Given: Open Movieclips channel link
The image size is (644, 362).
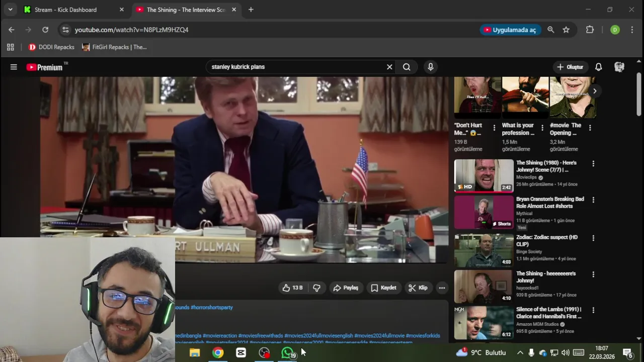Looking at the screenshot, I should (x=527, y=177).
